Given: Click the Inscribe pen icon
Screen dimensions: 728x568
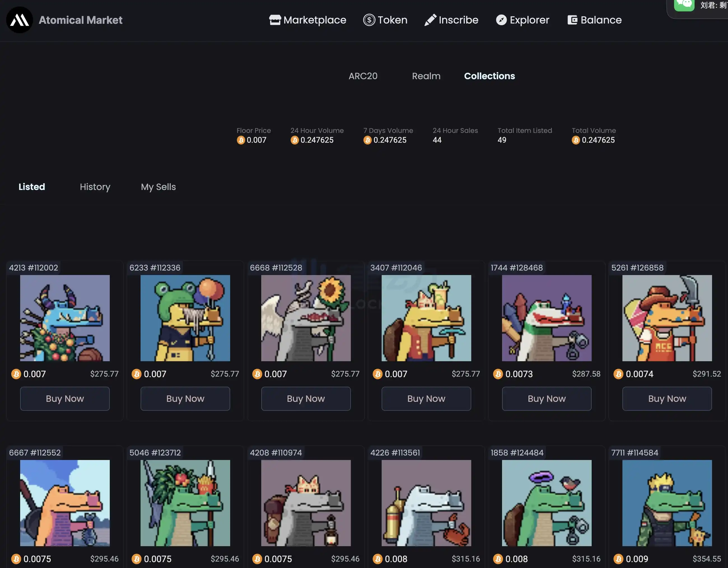Looking at the screenshot, I should tap(430, 20).
